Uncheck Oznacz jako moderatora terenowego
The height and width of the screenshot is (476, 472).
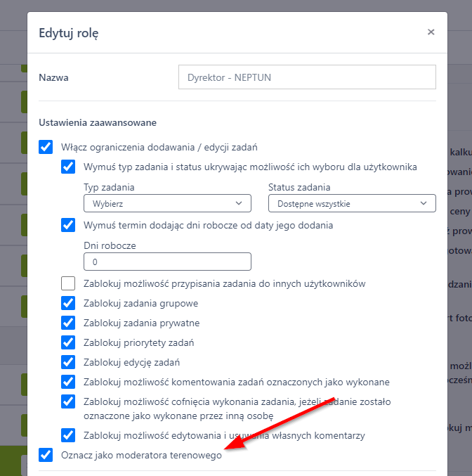pos(46,455)
